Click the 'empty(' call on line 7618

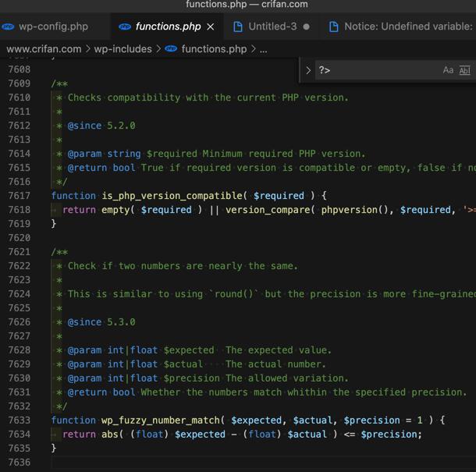tap(118, 210)
